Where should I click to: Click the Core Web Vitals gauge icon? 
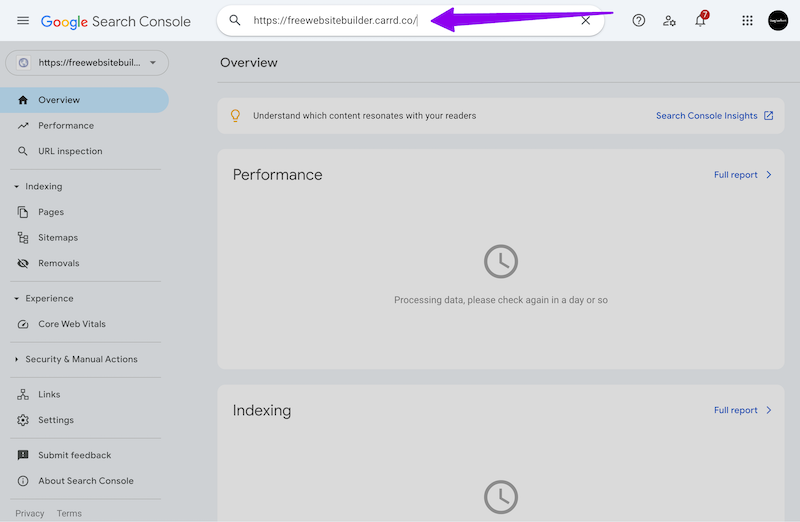(23, 324)
